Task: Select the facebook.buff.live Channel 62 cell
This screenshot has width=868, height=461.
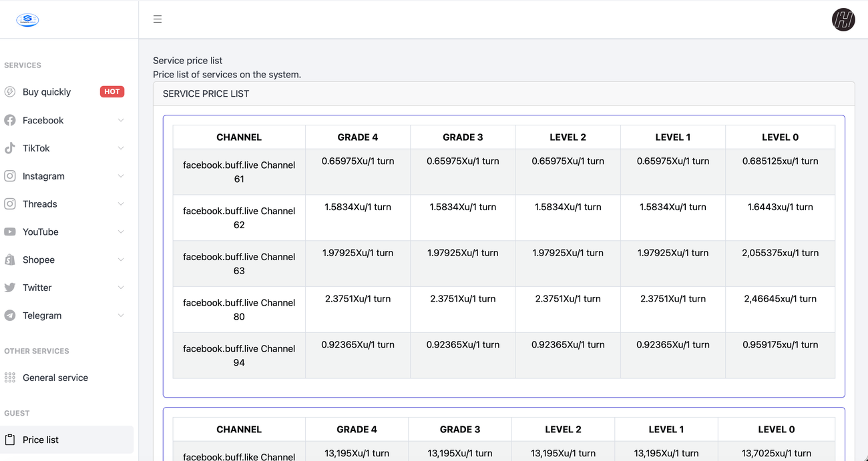Action: [x=239, y=218]
